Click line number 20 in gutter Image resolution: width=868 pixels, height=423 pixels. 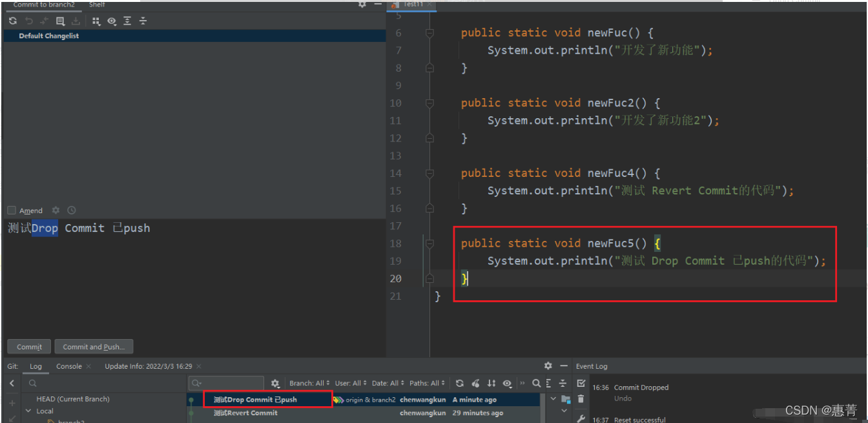[x=395, y=278]
